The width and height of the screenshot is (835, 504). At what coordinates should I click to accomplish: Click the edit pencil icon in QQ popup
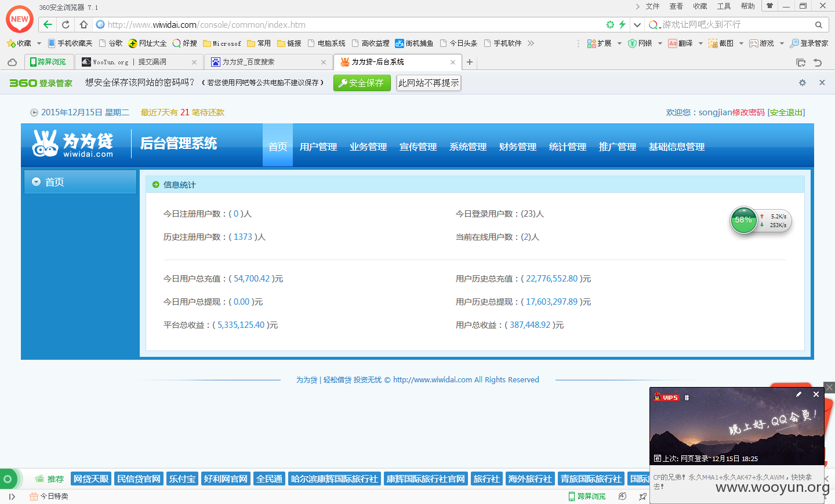click(798, 395)
